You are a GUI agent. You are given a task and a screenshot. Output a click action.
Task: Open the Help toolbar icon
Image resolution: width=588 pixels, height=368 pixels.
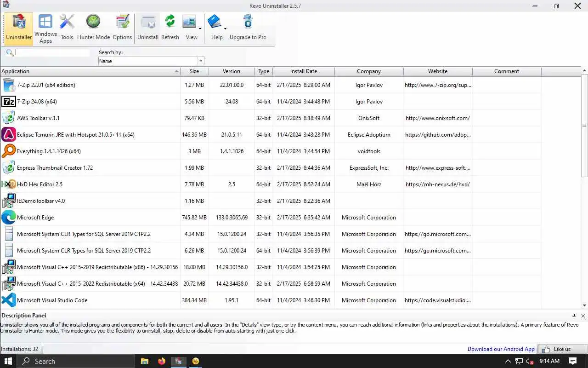pyautogui.click(x=215, y=29)
